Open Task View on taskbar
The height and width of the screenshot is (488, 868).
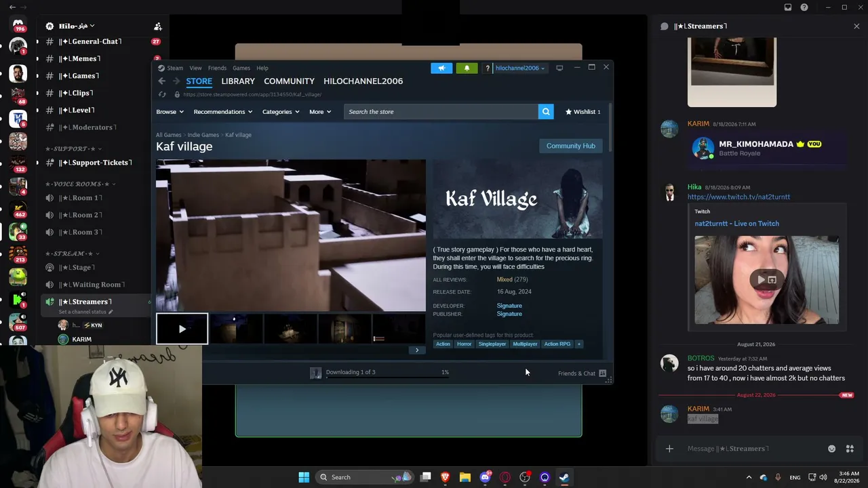(426, 477)
